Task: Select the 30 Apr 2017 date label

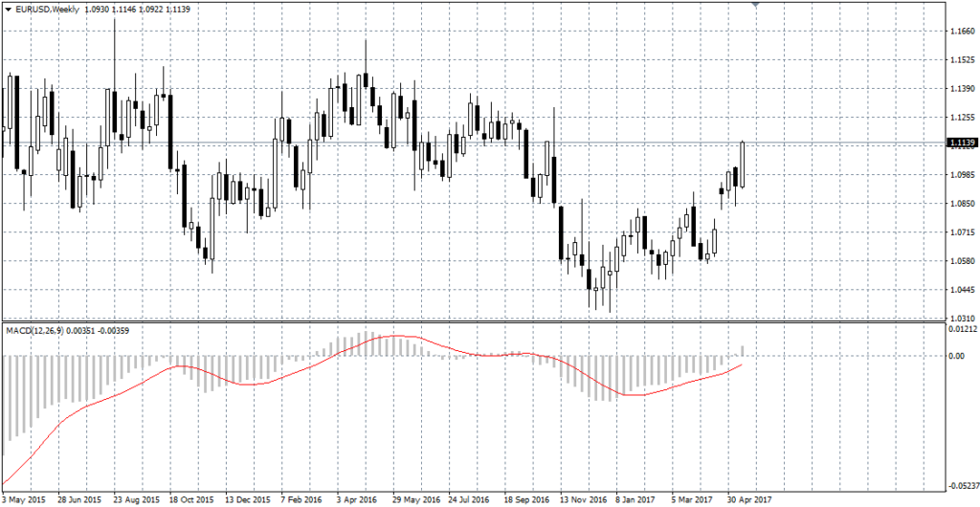Action: [746, 499]
